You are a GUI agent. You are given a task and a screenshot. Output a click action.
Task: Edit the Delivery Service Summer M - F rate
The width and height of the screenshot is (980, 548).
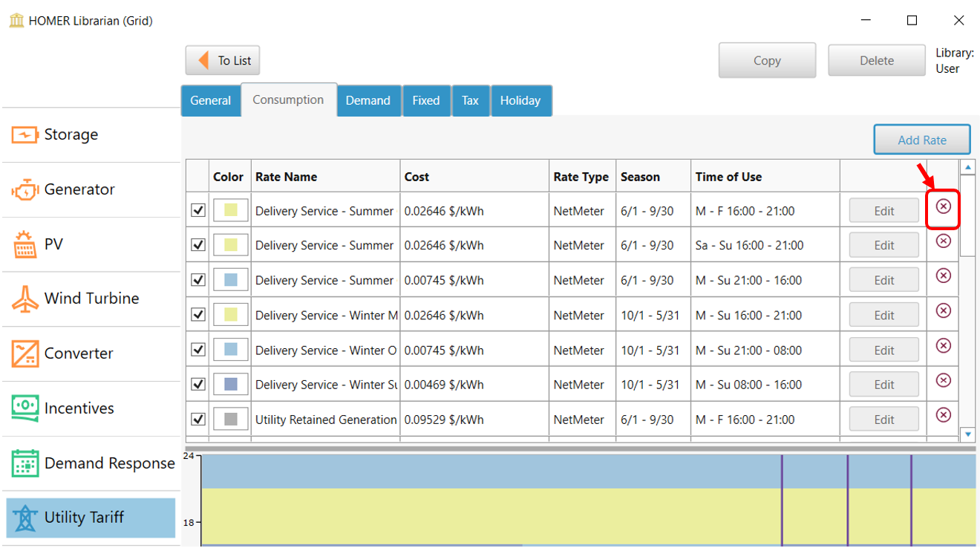[x=884, y=211]
